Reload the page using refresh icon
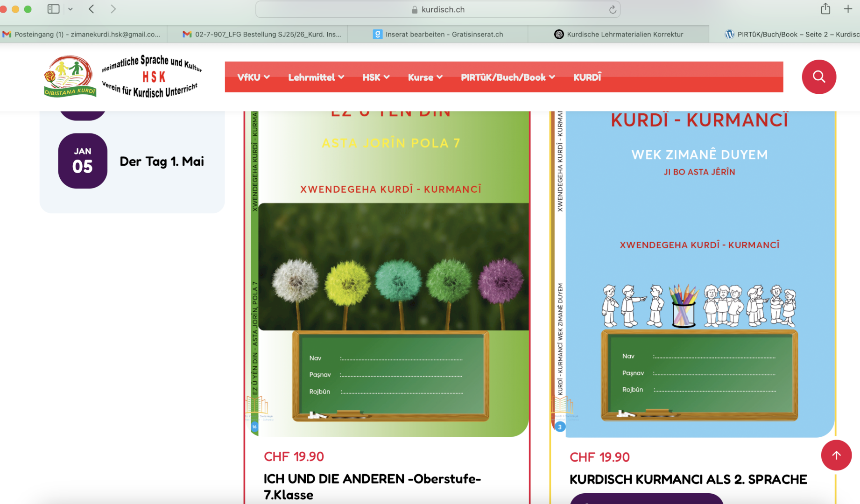 (x=613, y=9)
